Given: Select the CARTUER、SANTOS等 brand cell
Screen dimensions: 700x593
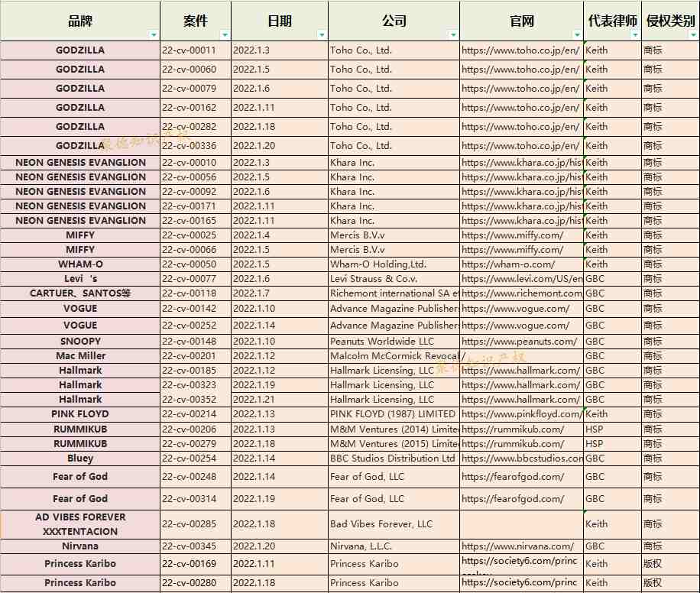Looking at the screenshot, I should pyautogui.click(x=80, y=293).
